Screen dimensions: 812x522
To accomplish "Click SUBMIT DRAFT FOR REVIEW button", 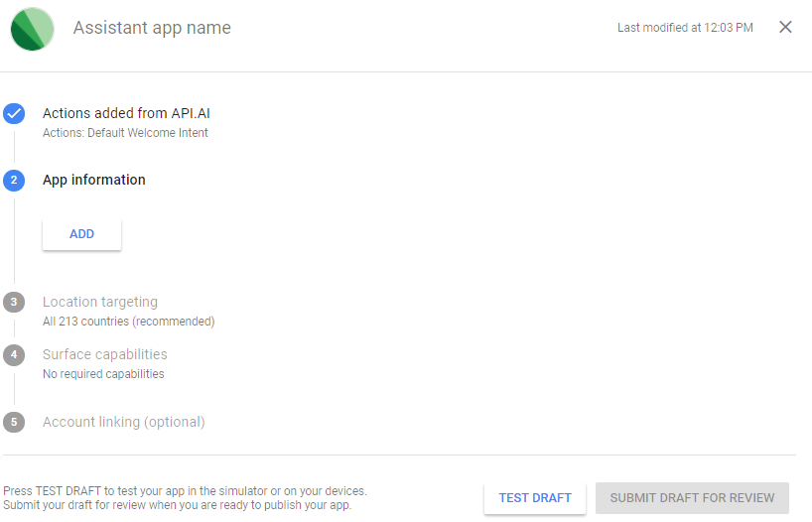I will tap(692, 498).
